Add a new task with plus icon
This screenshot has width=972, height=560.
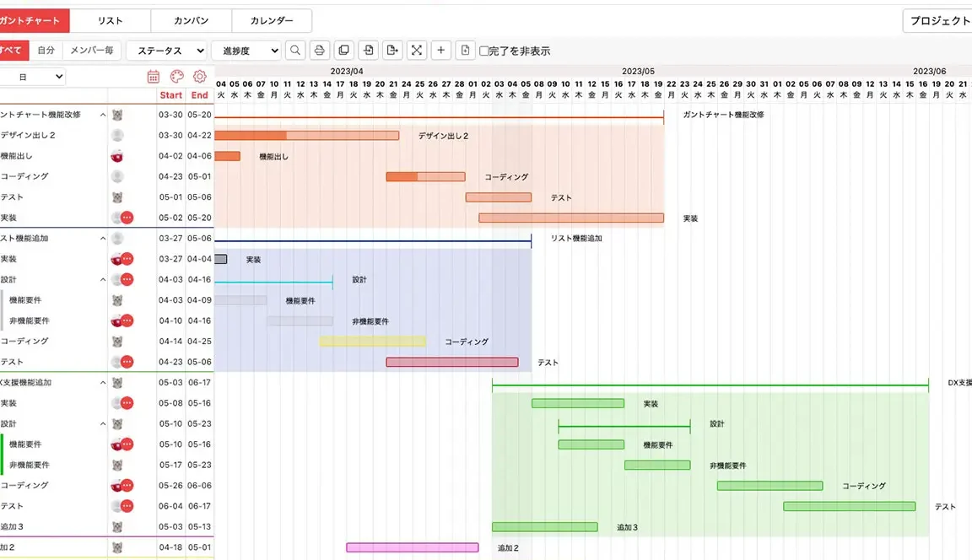(x=440, y=50)
